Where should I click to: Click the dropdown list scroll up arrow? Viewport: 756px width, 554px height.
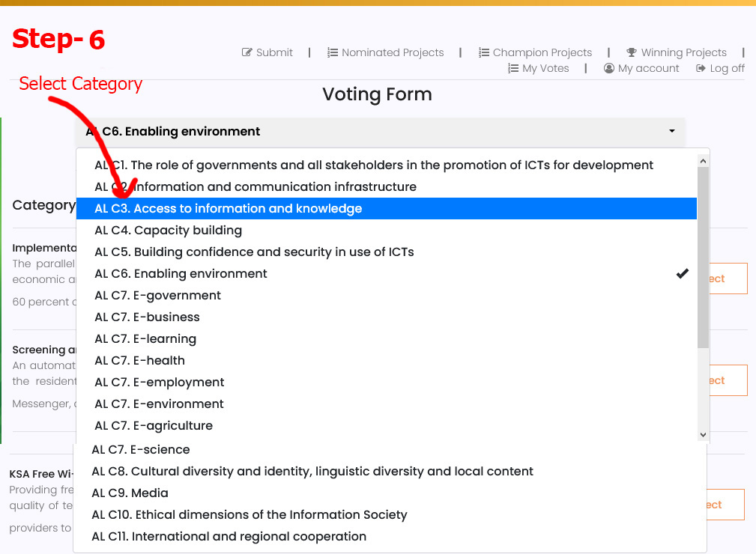[x=703, y=162]
